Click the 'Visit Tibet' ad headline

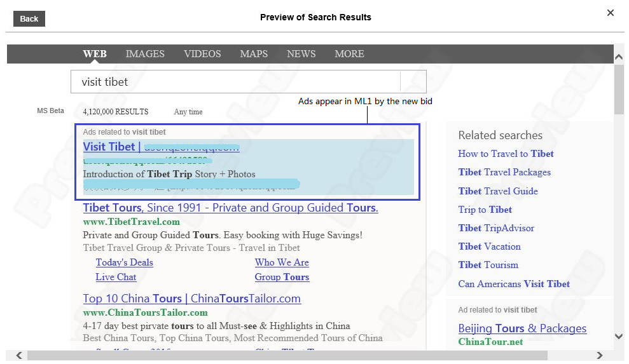pyautogui.click(x=161, y=147)
